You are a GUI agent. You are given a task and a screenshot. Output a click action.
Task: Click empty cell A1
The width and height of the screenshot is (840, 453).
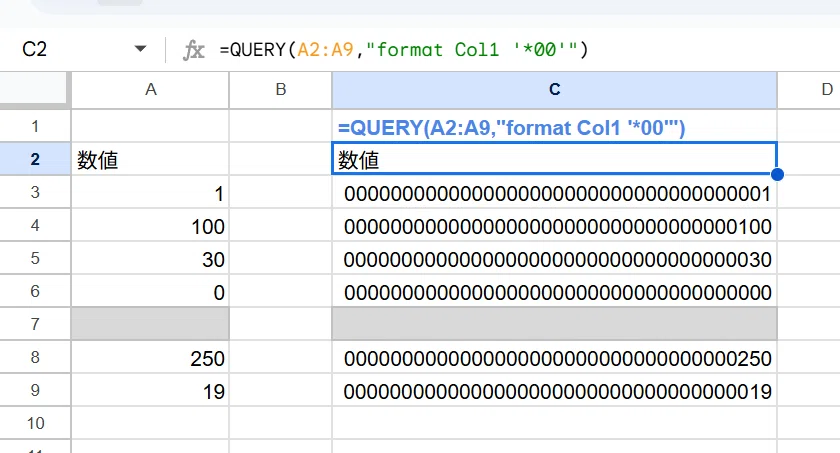[151, 126]
